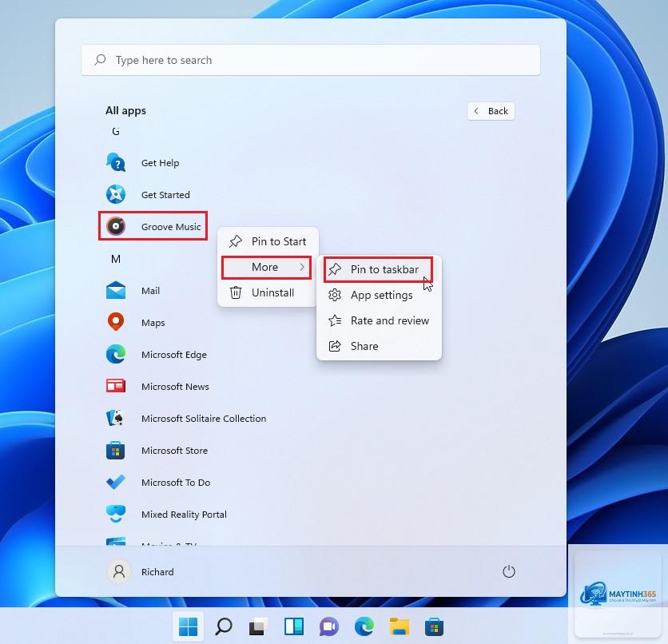This screenshot has width=668, height=644.
Task: Jump via the G letter header
Action: coord(115,131)
